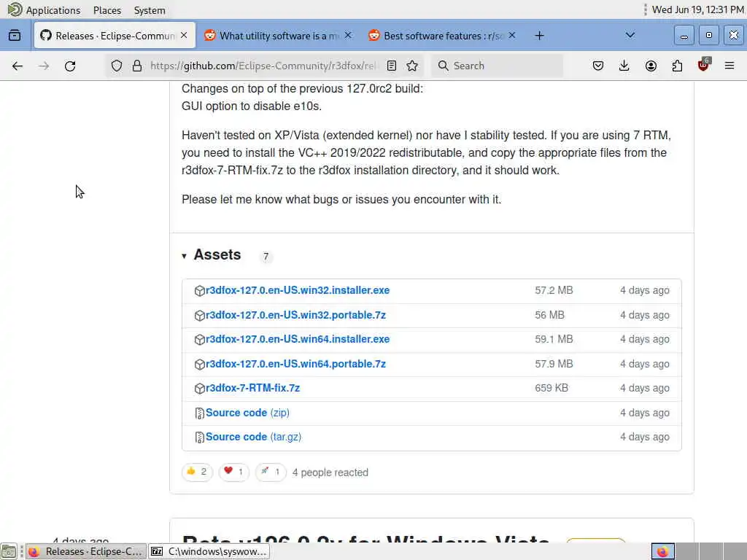Click the GitHub URL address bar
The width and height of the screenshot is (747, 560).
click(x=263, y=66)
